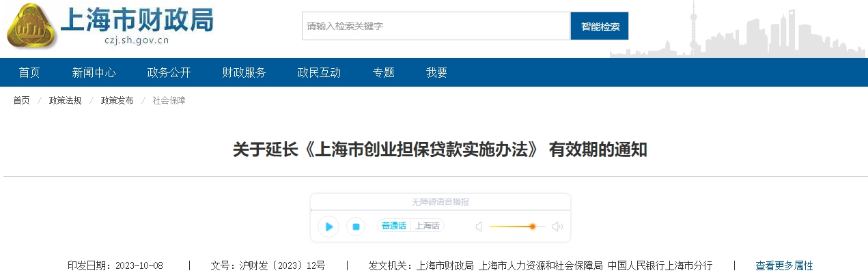The width and height of the screenshot is (868, 275).
Task: Open 政策法规 breadcrumb link
Action: [x=65, y=101]
